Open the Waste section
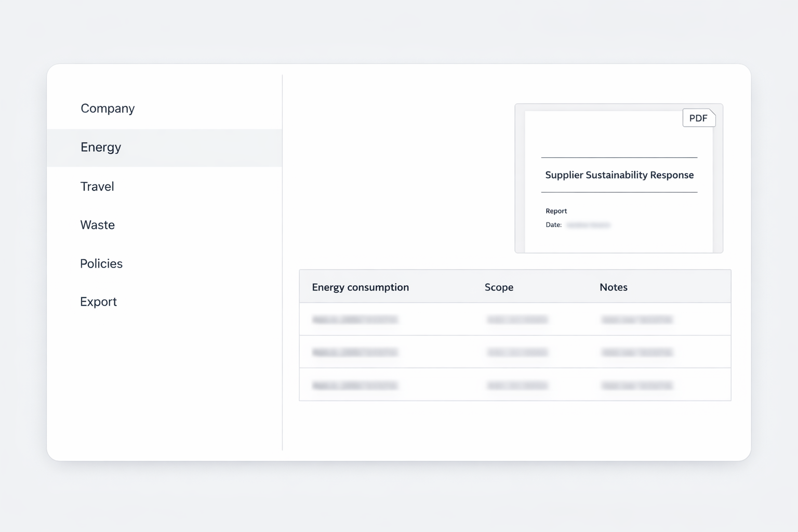Image resolution: width=798 pixels, height=532 pixels. 97,224
